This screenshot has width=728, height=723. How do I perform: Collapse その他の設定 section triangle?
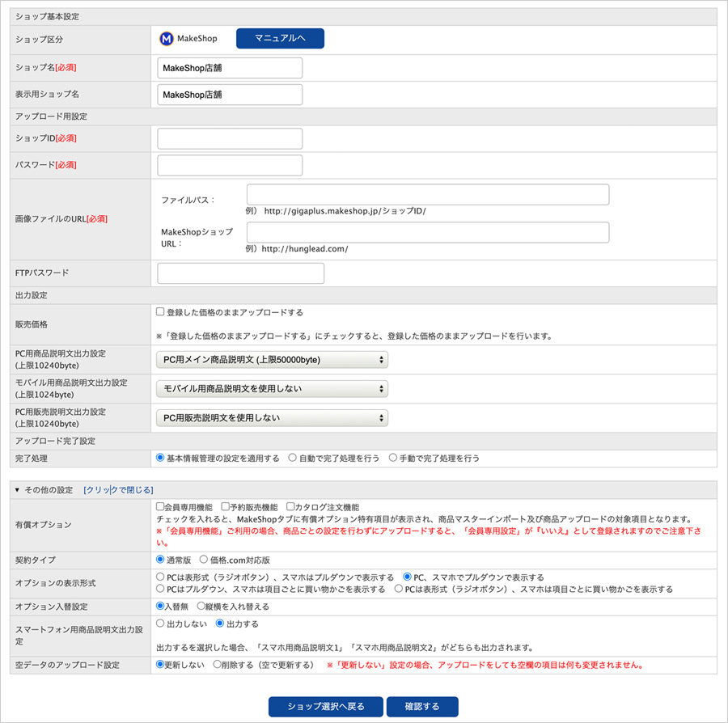click(17, 490)
